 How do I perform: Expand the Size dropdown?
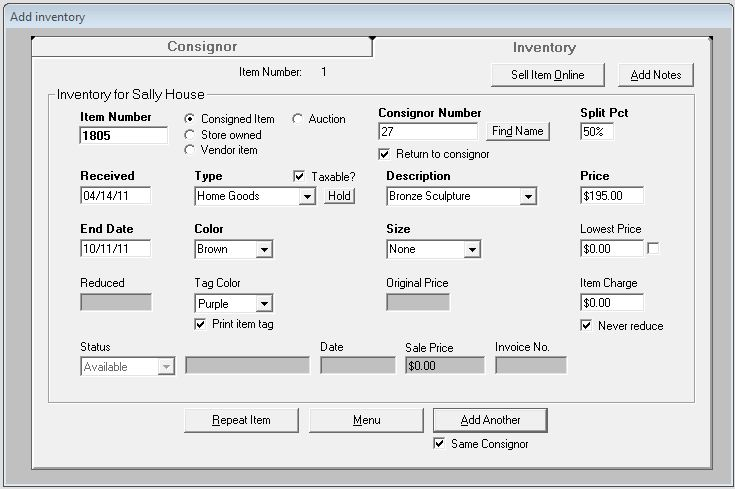[x=471, y=249]
